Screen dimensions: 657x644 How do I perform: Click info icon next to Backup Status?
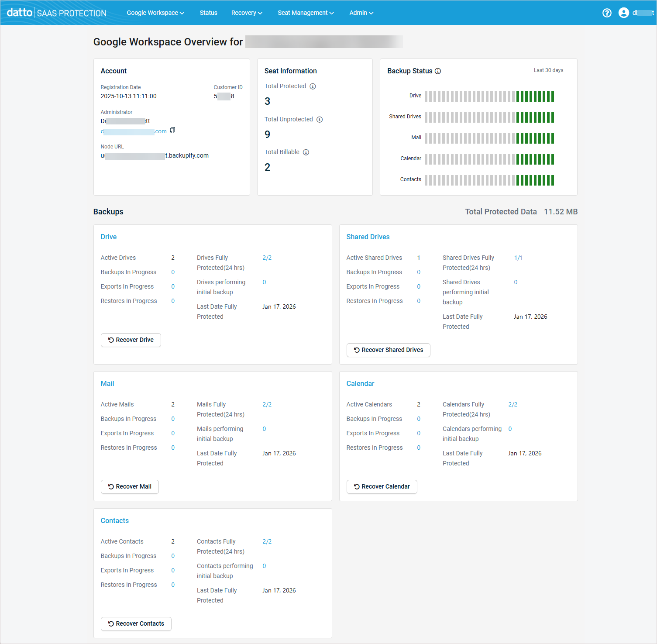[438, 71]
